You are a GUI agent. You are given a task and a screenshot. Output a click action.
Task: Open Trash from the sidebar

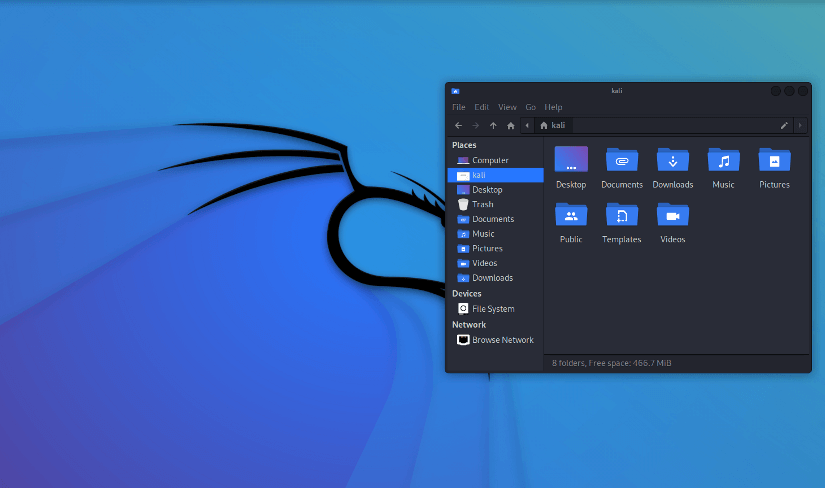tap(495, 204)
